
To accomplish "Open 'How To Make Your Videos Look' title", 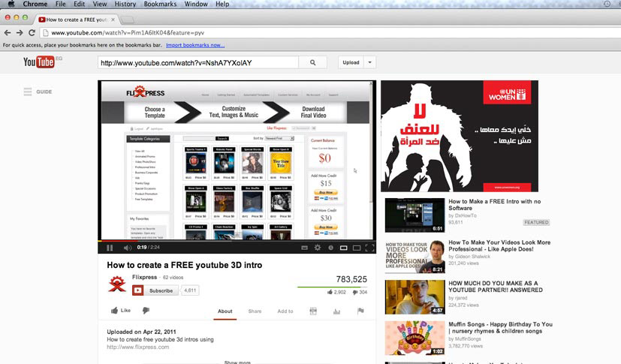I will coord(499,245).
